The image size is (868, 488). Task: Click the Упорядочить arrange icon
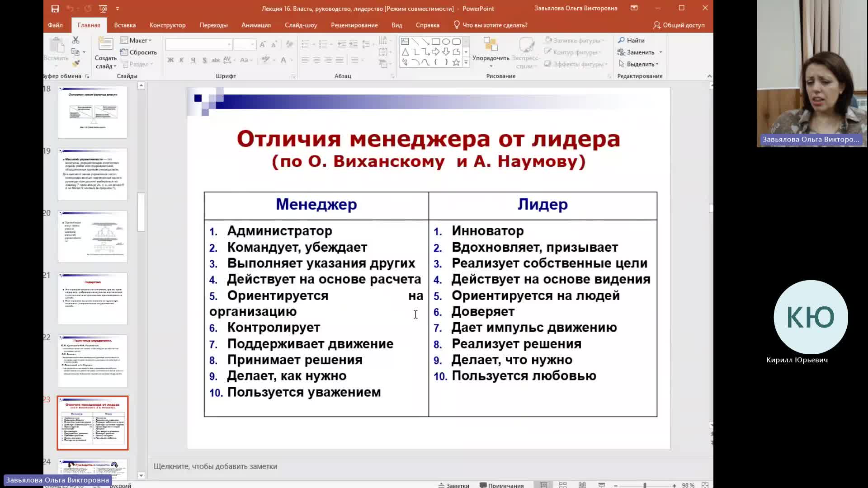(x=491, y=45)
